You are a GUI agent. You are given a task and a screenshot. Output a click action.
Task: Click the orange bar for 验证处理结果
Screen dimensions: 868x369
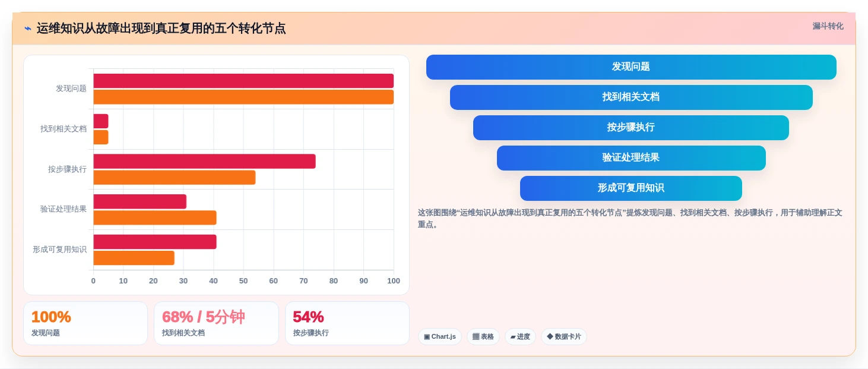(x=155, y=217)
